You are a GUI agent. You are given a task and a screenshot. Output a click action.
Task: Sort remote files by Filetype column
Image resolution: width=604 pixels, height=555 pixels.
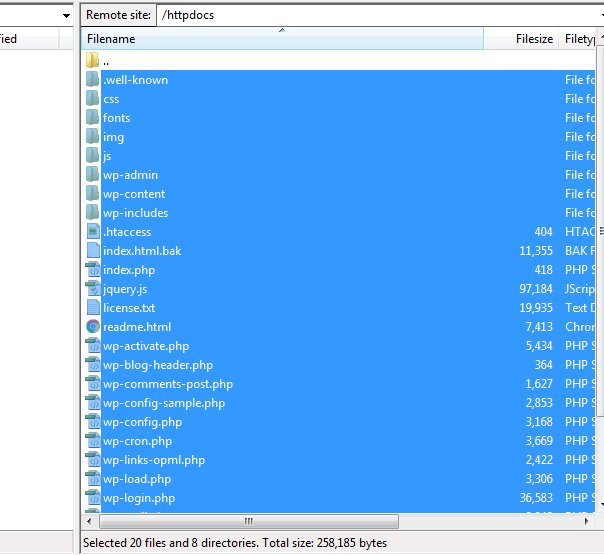tap(577, 39)
